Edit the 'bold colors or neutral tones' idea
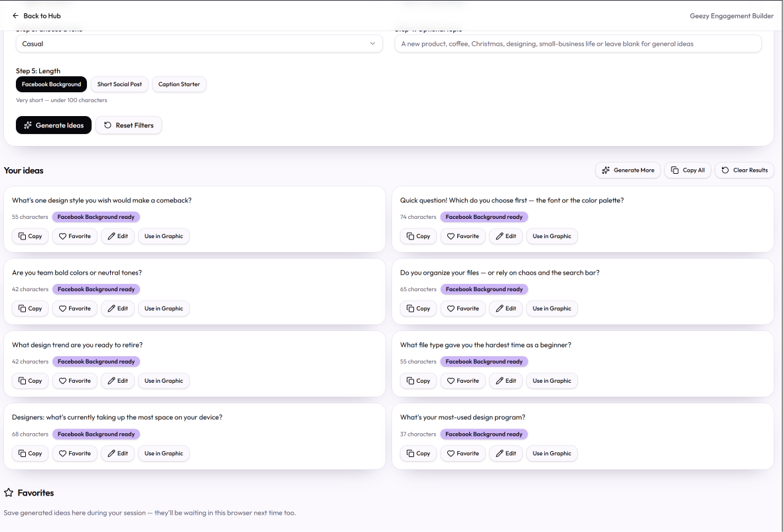This screenshot has height=532, width=783. point(118,308)
